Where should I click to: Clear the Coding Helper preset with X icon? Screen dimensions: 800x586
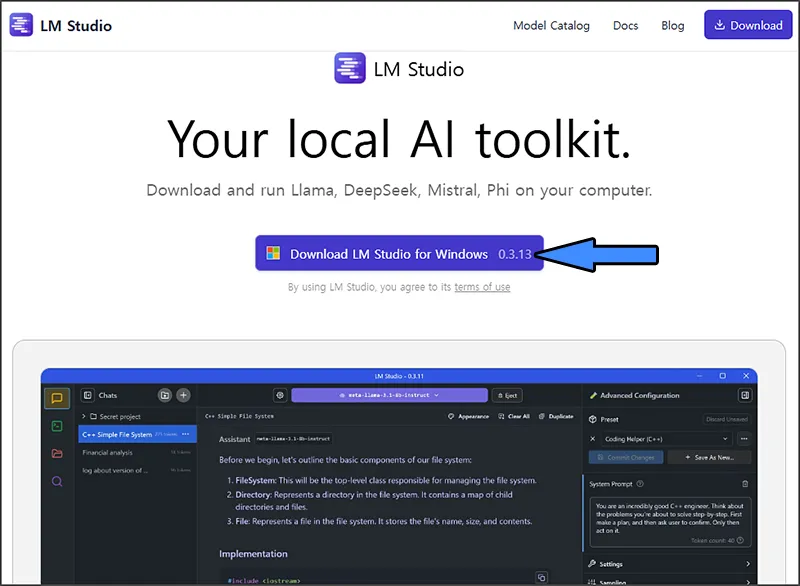(x=592, y=439)
